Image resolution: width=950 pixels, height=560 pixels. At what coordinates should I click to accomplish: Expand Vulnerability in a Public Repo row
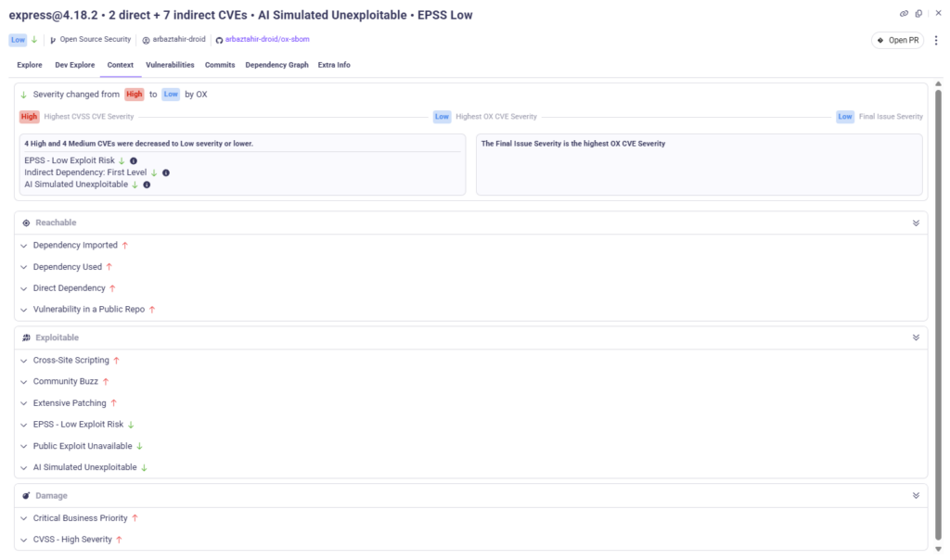point(23,310)
